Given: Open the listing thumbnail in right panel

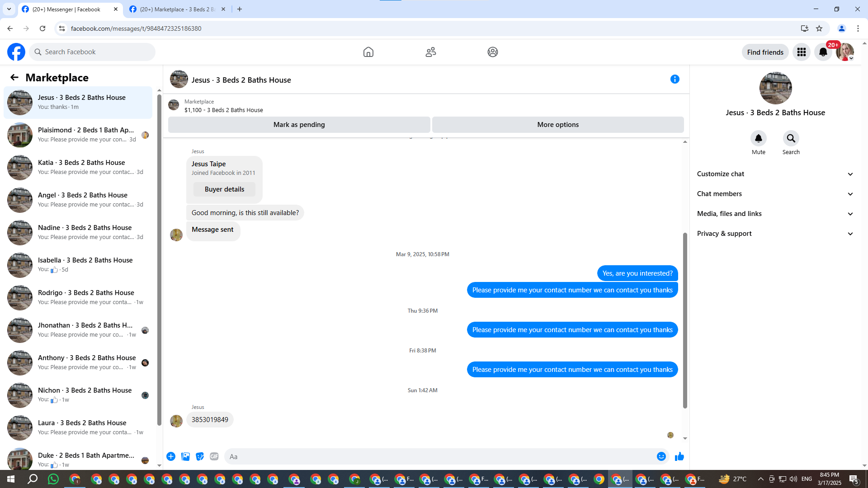Looking at the screenshot, I should (775, 88).
